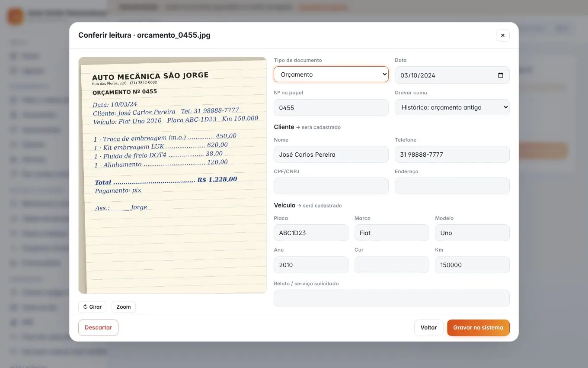Go back using the Voltar button
The width and height of the screenshot is (588, 368).
[428, 328]
